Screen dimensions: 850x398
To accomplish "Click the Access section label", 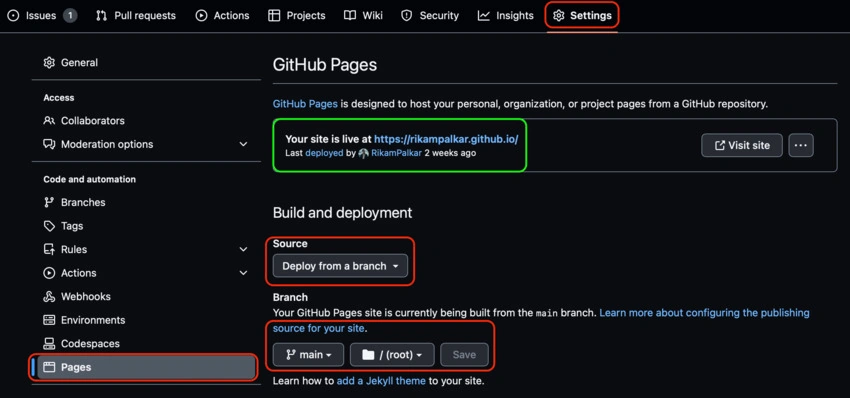I will (x=59, y=98).
